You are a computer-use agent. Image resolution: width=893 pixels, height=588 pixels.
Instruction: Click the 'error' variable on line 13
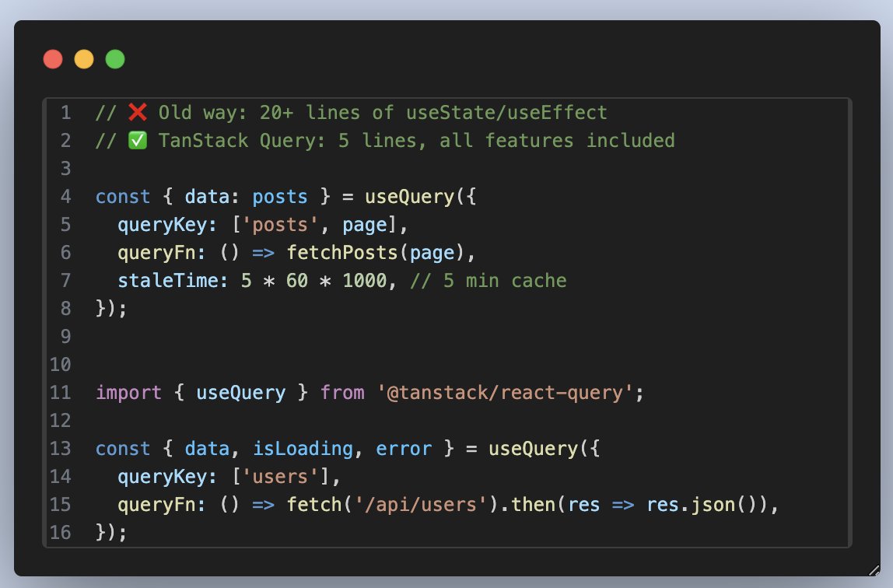(404, 449)
